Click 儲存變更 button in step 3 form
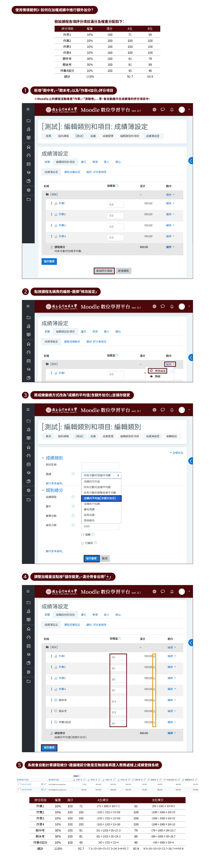Image resolution: width=215 pixels, height=868 pixels. tap(91, 559)
